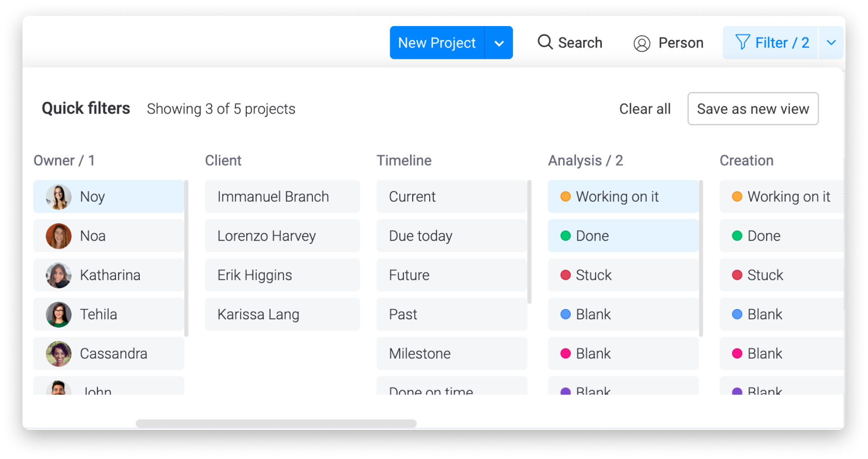Click the Client column header
Screen dimensions: 868x459
(x=223, y=160)
